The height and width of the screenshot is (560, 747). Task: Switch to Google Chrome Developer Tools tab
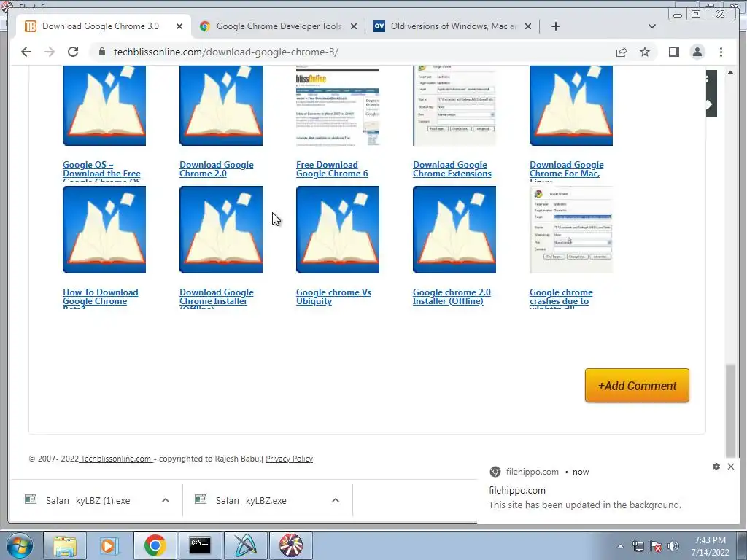click(x=278, y=26)
